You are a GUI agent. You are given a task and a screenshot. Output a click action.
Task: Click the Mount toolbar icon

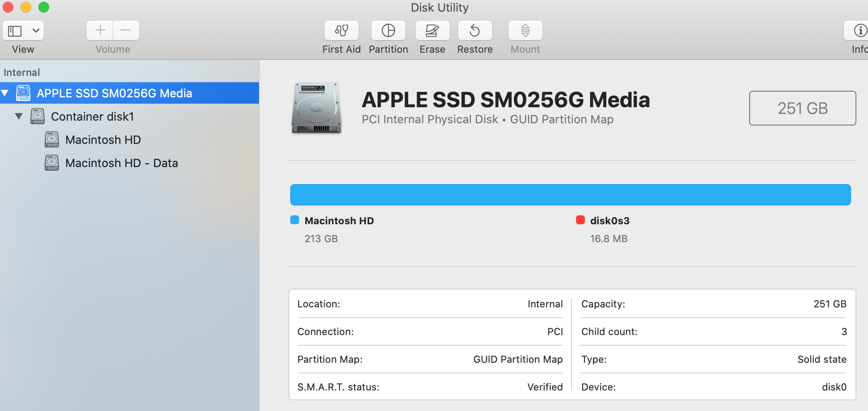[526, 31]
